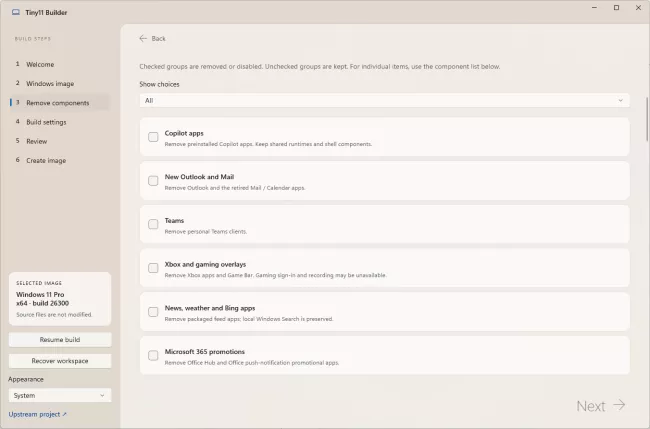The image size is (650, 429).
Task: Select step 3 Remove components
Action: 60,103
